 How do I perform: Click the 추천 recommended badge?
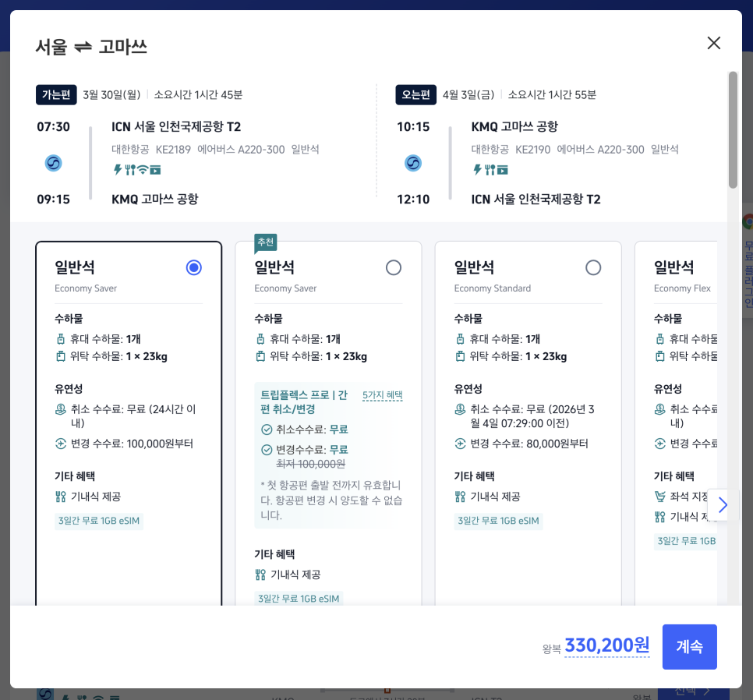[x=266, y=242]
